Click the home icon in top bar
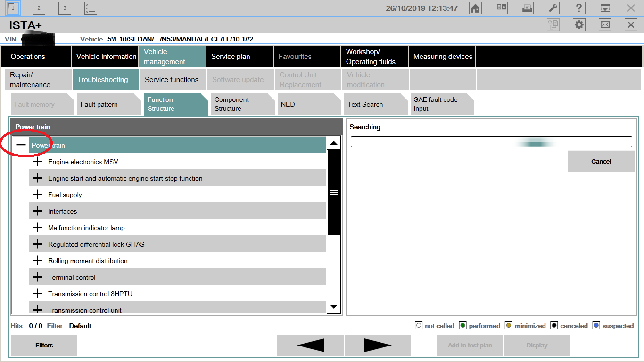 (x=475, y=8)
